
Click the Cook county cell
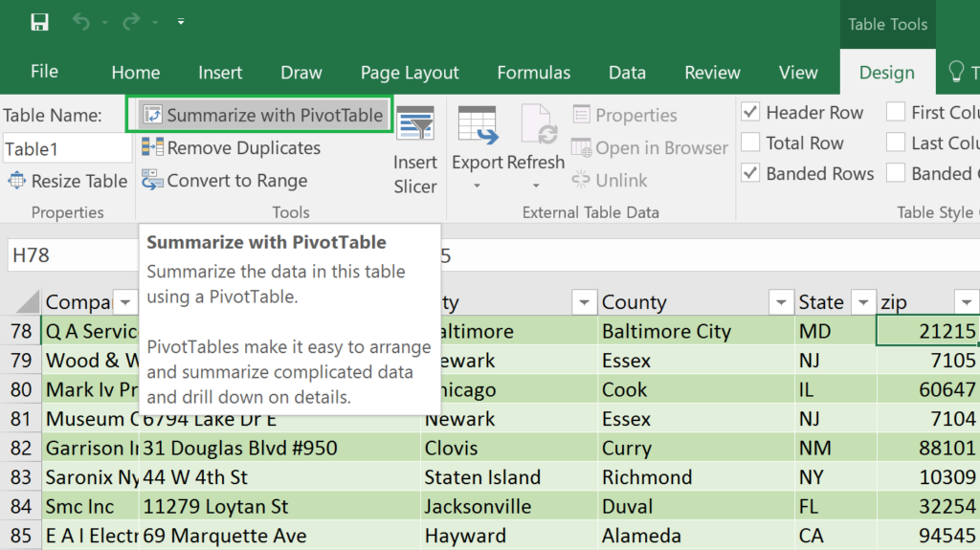point(696,389)
